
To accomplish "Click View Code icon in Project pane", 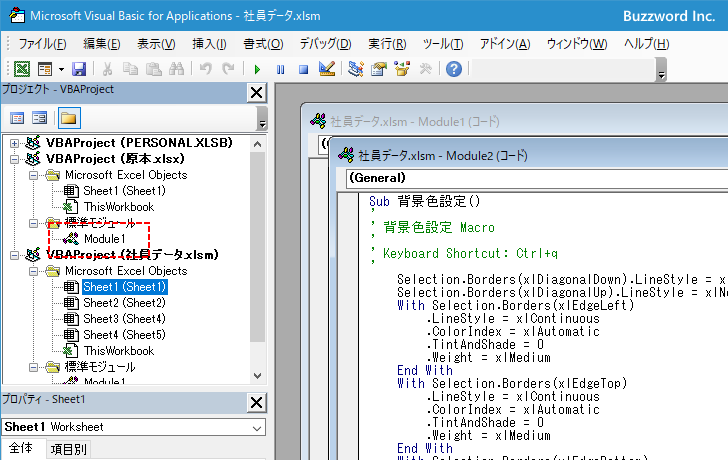I will [17, 118].
